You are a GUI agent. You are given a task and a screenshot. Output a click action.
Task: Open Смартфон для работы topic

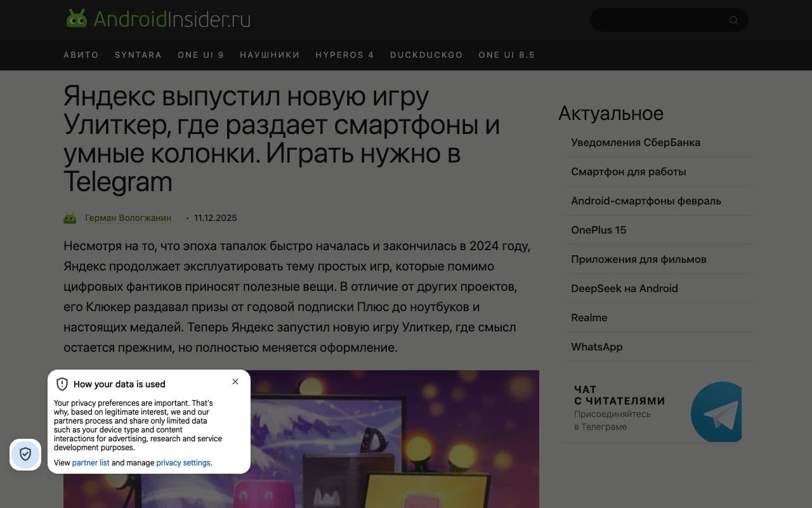pyautogui.click(x=629, y=171)
